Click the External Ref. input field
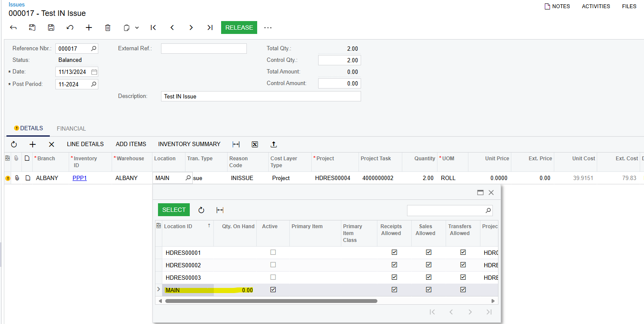The width and height of the screenshot is (644, 324). click(x=204, y=49)
